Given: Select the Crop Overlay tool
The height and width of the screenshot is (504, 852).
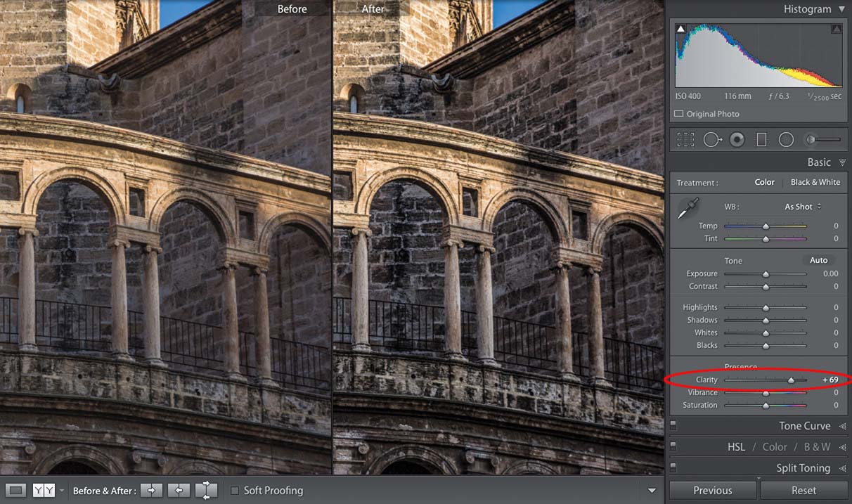Looking at the screenshot, I should 685,140.
